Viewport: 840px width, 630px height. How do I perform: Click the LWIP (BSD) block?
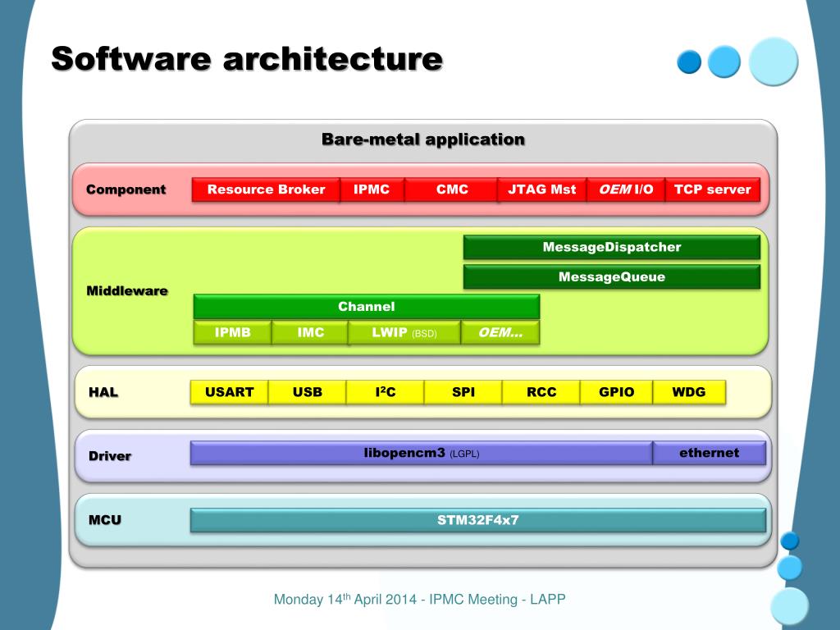tap(404, 333)
